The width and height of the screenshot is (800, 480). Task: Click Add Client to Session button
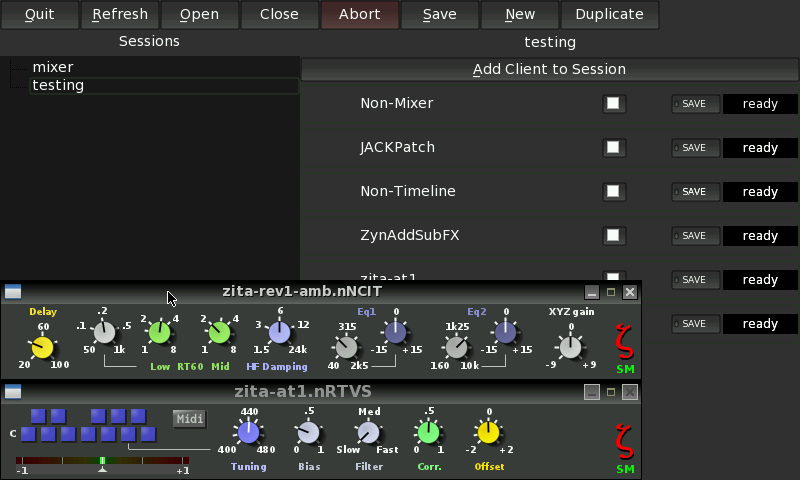(549, 69)
